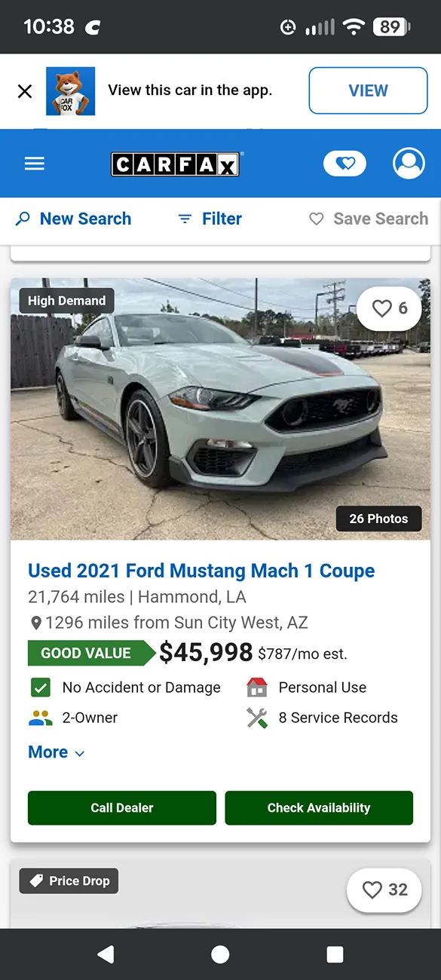Click Call Dealer button

click(x=122, y=807)
